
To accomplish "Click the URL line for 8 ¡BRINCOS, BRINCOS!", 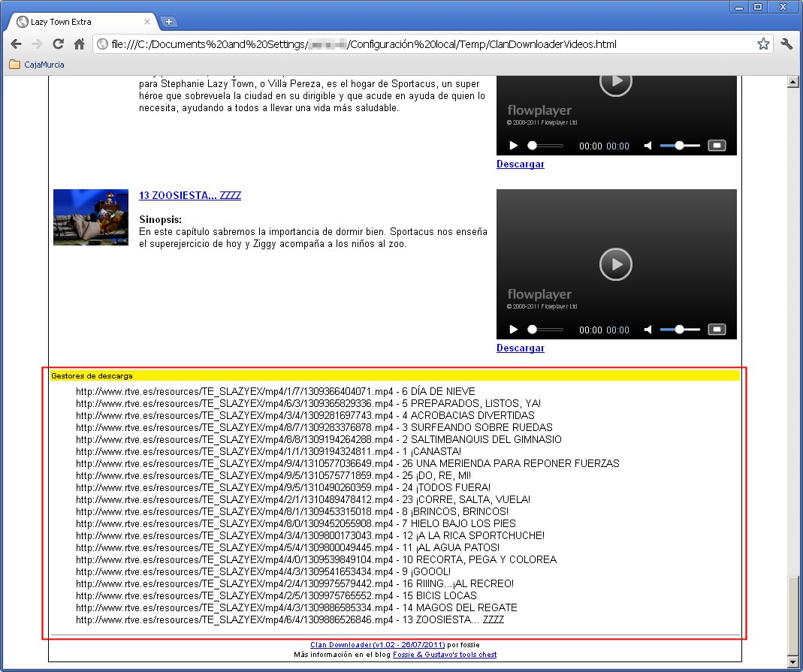I will pyautogui.click(x=292, y=512).
